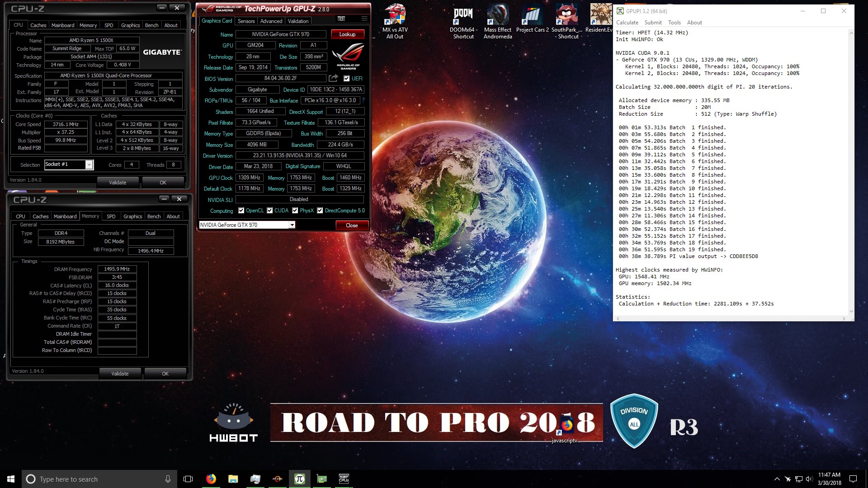
Task: Open File Explorer from the taskbar
Action: (233, 479)
